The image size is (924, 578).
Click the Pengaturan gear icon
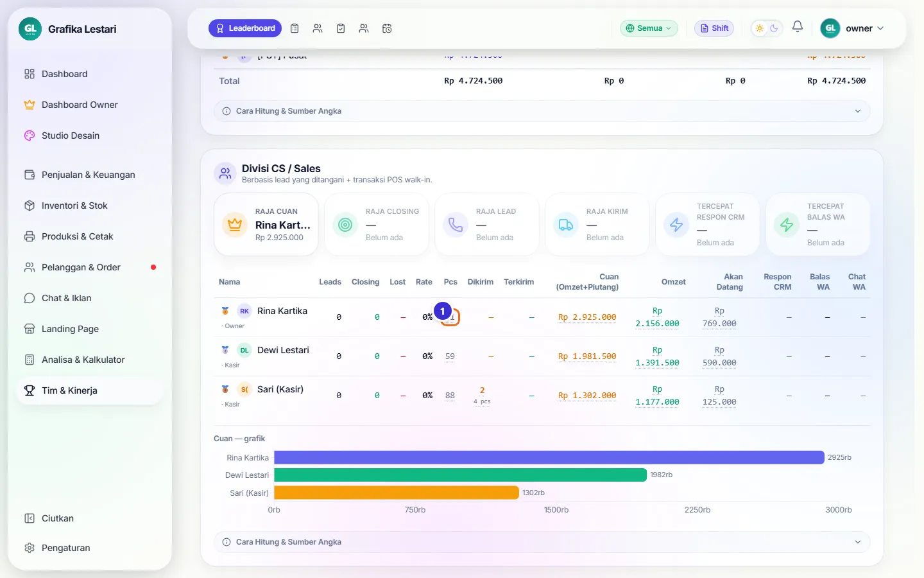pyautogui.click(x=30, y=548)
